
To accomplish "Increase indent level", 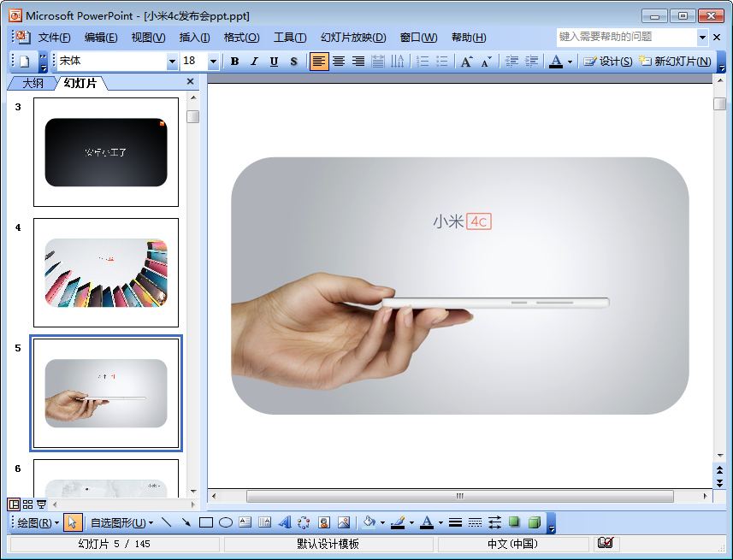I will pos(531,62).
